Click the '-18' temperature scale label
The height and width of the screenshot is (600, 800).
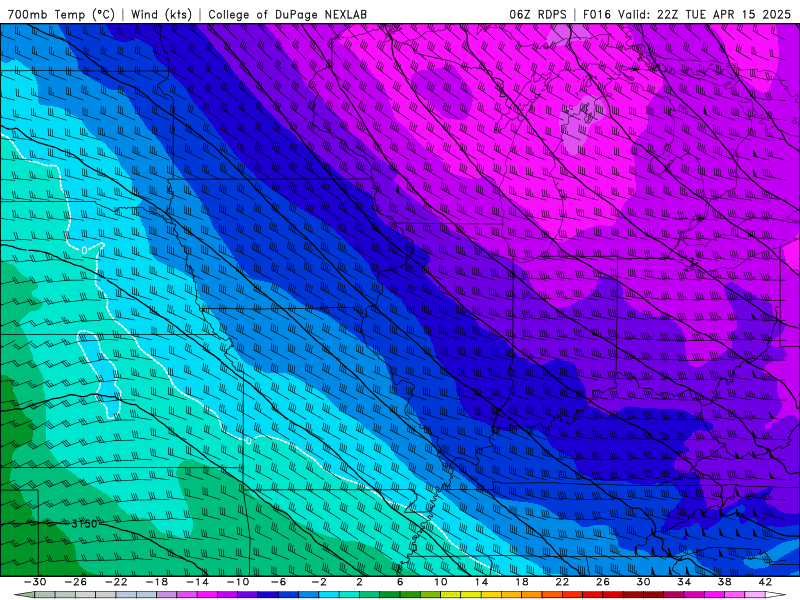(157, 582)
